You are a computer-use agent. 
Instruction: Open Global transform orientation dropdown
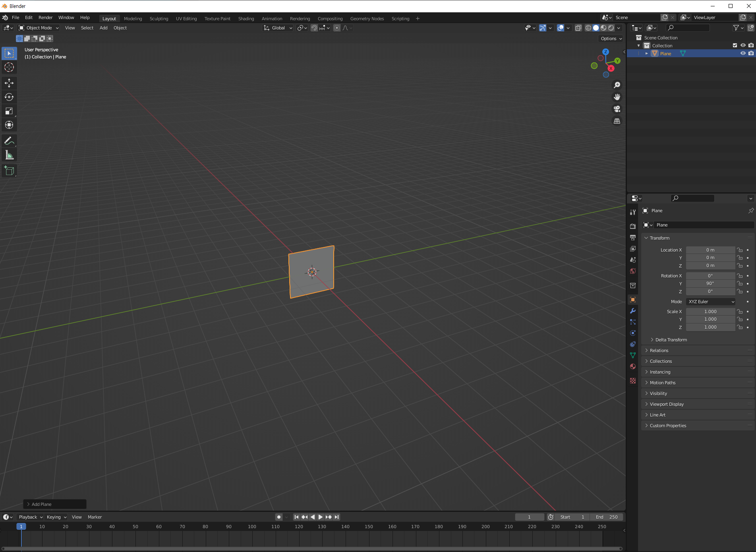(x=278, y=28)
